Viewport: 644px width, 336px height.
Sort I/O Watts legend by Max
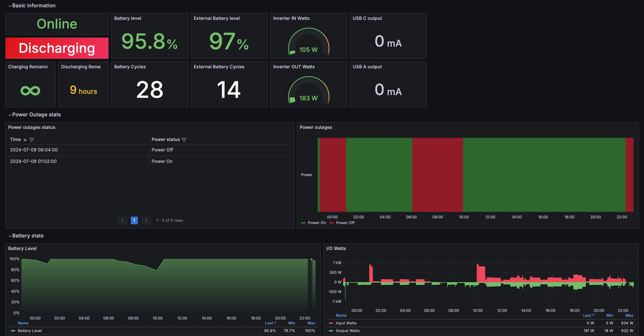point(629,316)
